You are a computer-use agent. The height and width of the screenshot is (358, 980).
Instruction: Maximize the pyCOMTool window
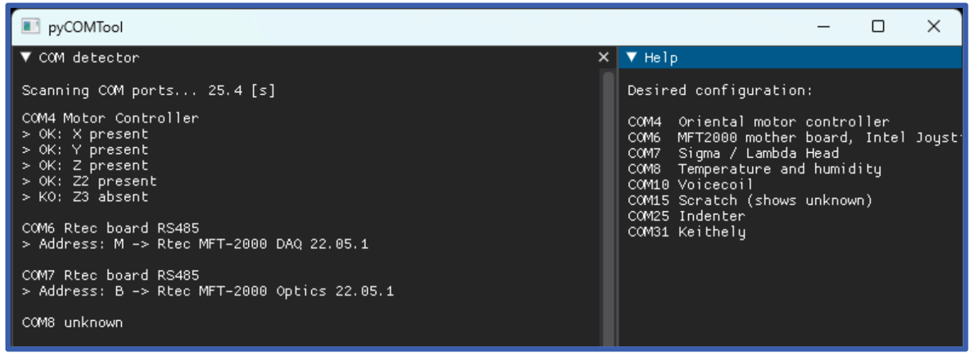pos(877,27)
